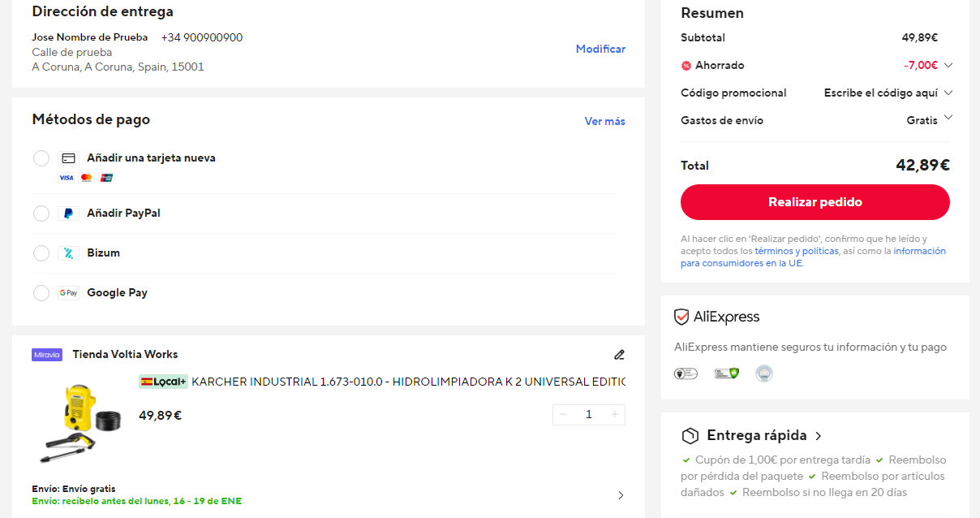Screen dimensions: 980x518
Task: Increase product quantity with plus button
Action: tap(615, 415)
